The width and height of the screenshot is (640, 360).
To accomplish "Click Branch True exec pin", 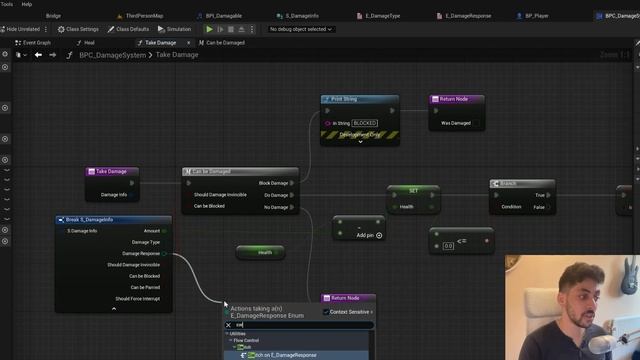I will [x=549, y=195].
